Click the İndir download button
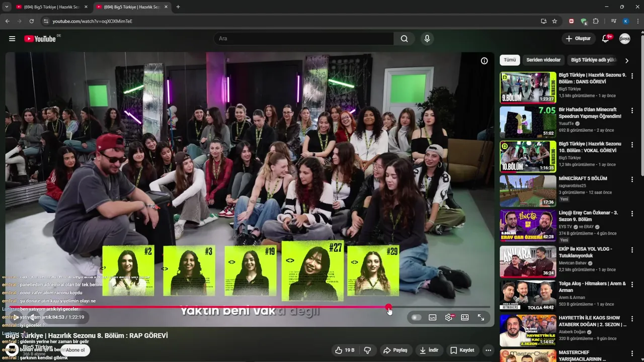644x362 pixels. 429,350
